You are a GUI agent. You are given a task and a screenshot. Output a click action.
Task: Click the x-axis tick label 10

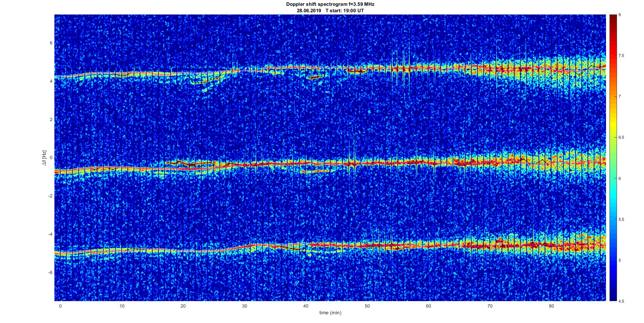[122, 306]
